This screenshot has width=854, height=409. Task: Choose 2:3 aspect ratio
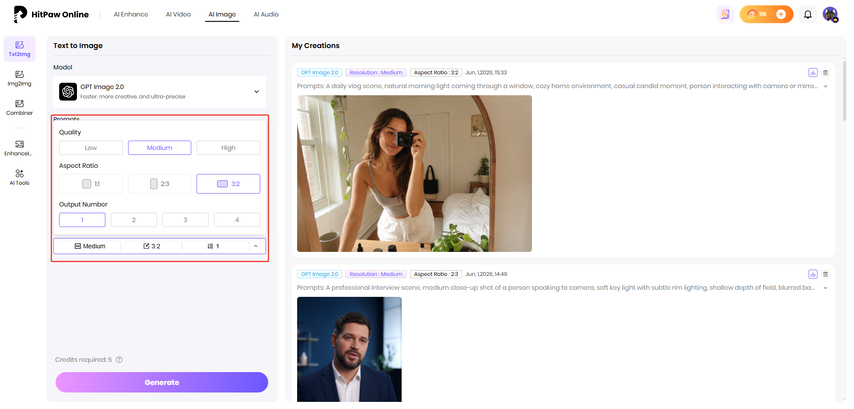(x=160, y=184)
